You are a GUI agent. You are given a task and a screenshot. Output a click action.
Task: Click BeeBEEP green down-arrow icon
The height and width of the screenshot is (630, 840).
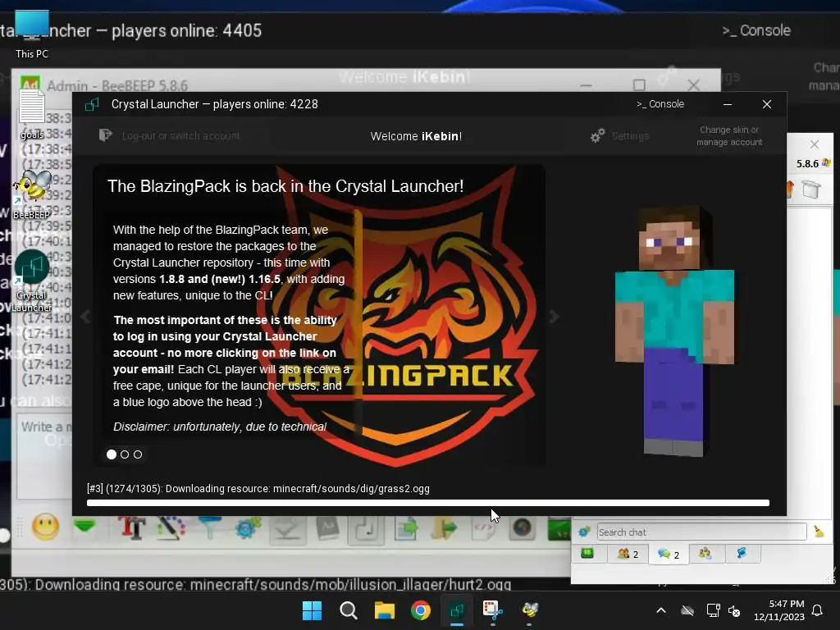point(85,526)
